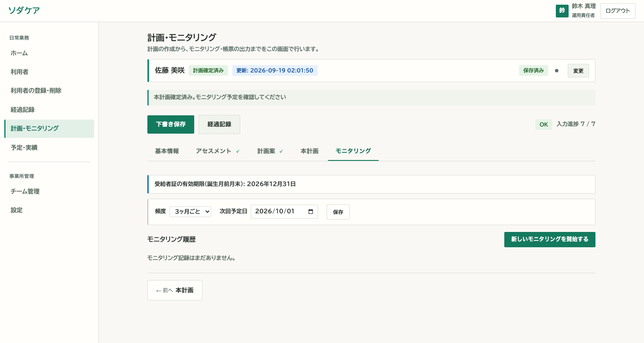Click the 計画確定済み badge
The height and width of the screenshot is (343, 644).
[x=208, y=71]
